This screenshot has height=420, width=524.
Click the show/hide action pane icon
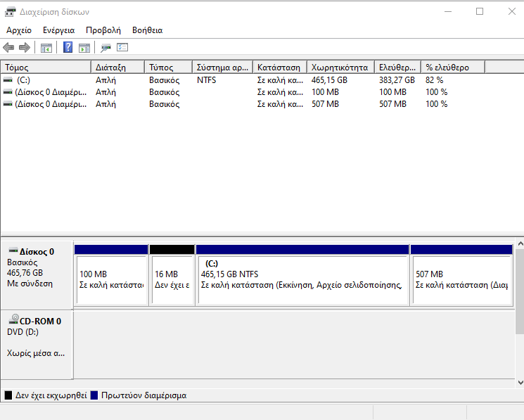tap(84, 48)
